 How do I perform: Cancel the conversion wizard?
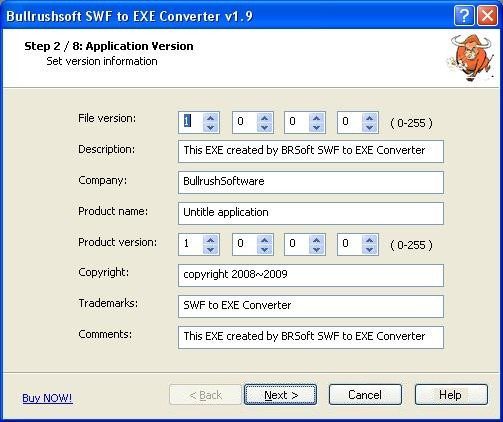365,395
